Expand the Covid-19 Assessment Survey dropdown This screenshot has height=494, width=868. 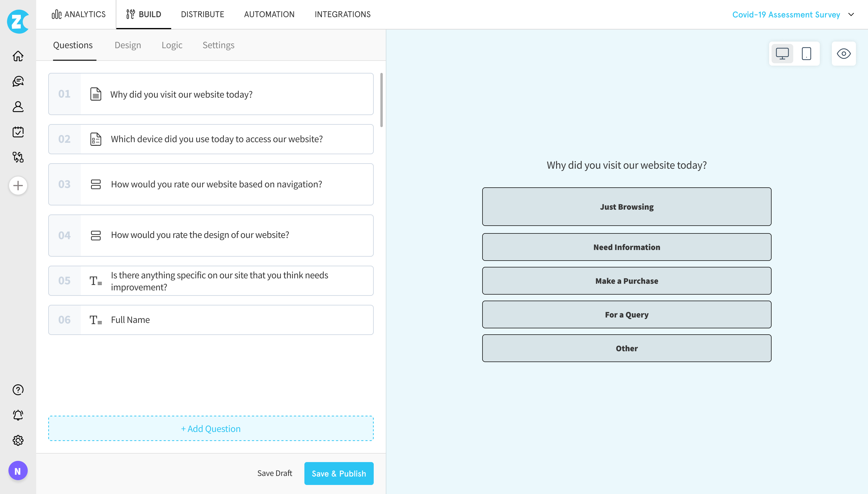(x=853, y=14)
